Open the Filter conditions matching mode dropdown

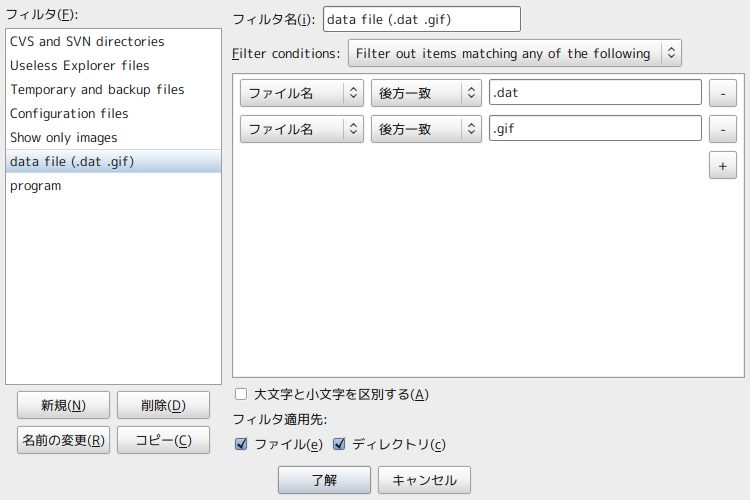(x=514, y=53)
